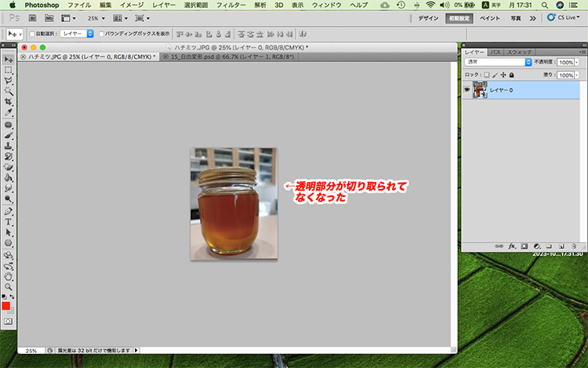The width and height of the screenshot is (588, 368).
Task: Select the Custom Shape tool
Action: coord(9,242)
